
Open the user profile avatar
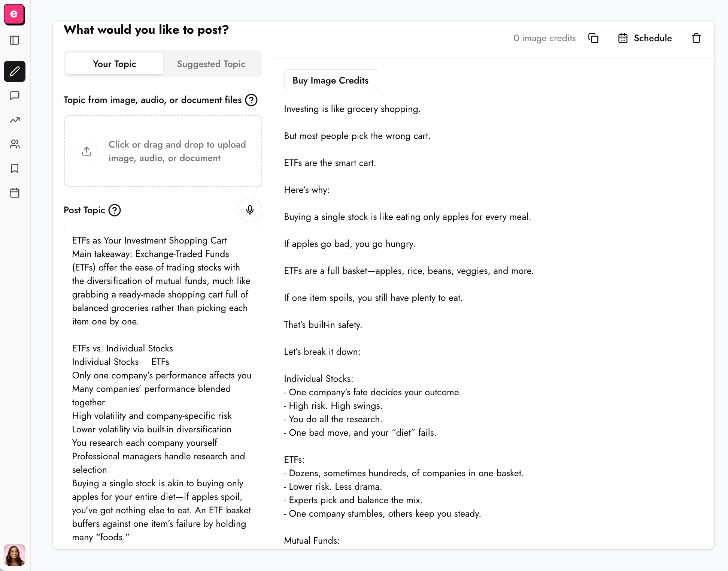coord(15,555)
